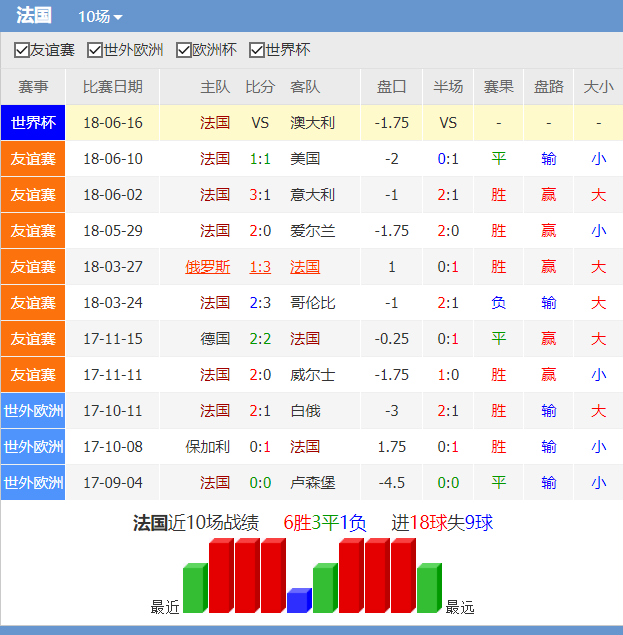Click the 法国 title in header
Screen dimensions: 623x635
coord(34,16)
